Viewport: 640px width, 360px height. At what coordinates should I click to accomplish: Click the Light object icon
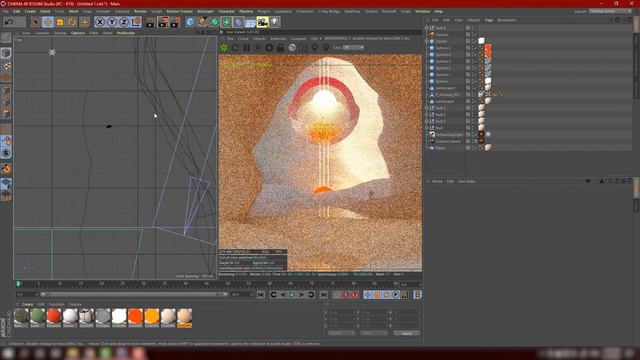[x=275, y=22]
